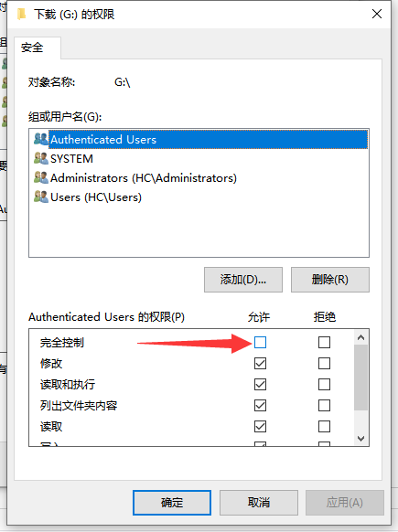Screen dimensions: 398x532
Task: Enable Allow for 完全控制
Action: [x=260, y=343]
